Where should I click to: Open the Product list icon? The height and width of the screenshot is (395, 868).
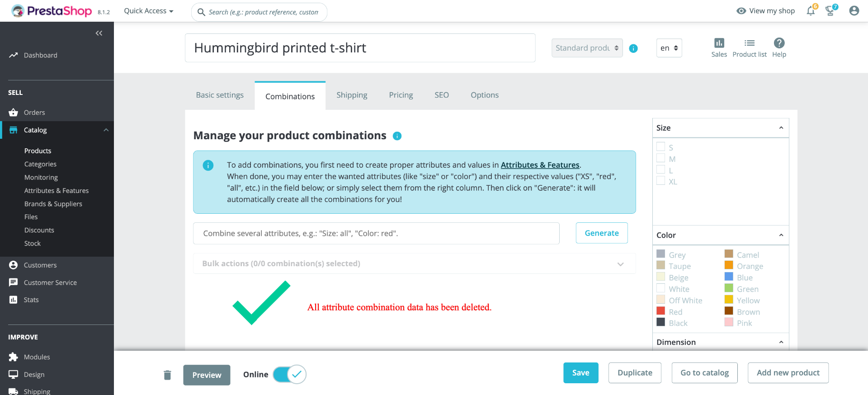coord(750,43)
